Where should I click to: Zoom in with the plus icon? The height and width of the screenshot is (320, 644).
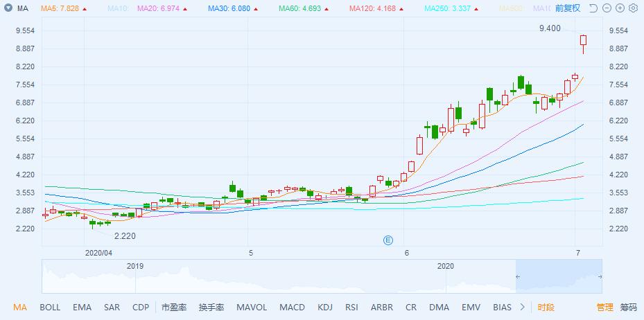click(620, 8)
